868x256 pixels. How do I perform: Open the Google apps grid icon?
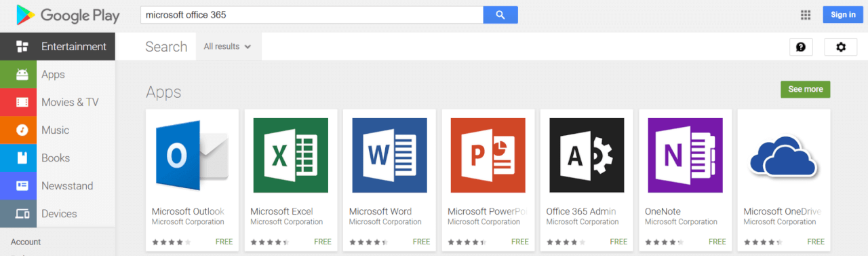[x=806, y=15]
